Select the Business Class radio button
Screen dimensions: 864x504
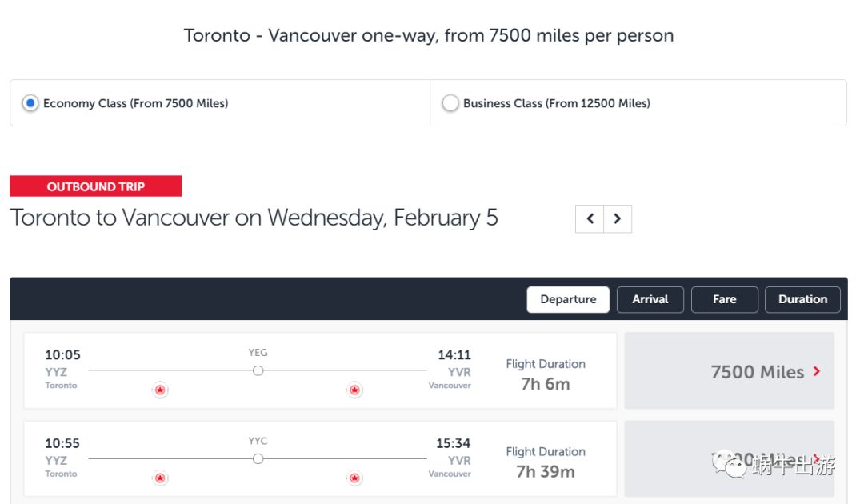(450, 103)
